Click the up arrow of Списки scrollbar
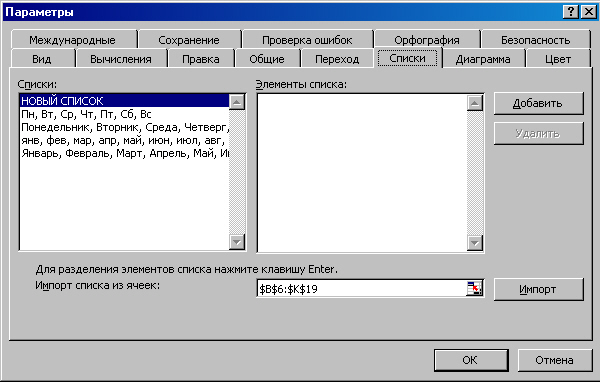 tap(237, 102)
